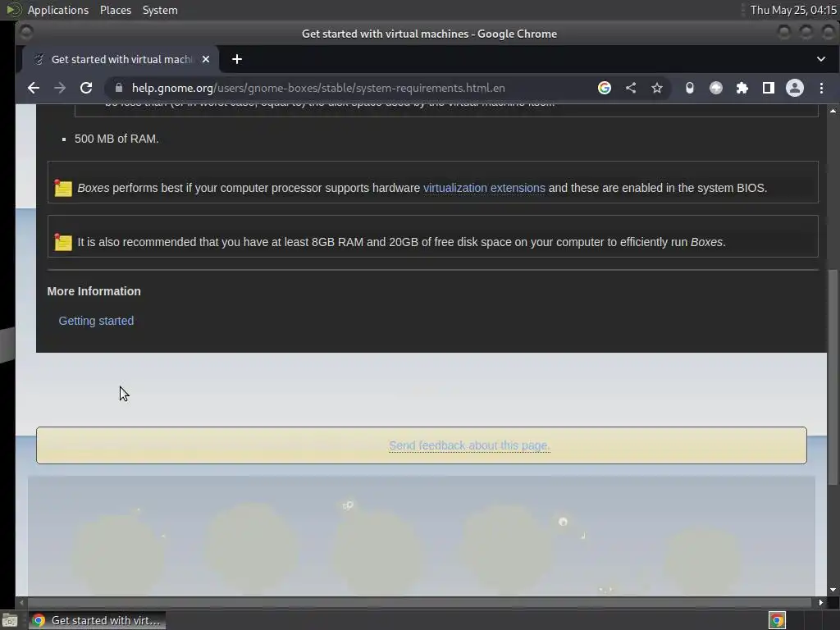Click the Chrome taskbar window button
The image size is (840, 630).
coord(97,620)
